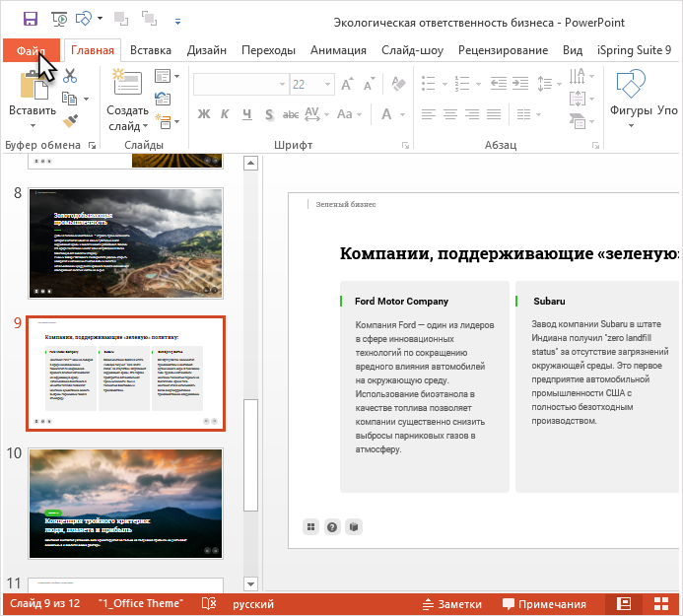
Task: Select the Format Painter brush
Action: pos(70,120)
